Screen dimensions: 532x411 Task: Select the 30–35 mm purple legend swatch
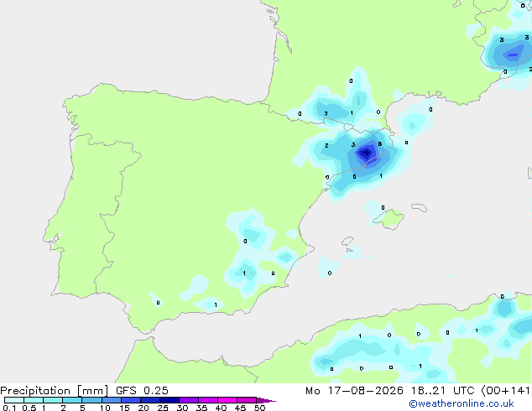[189, 400]
